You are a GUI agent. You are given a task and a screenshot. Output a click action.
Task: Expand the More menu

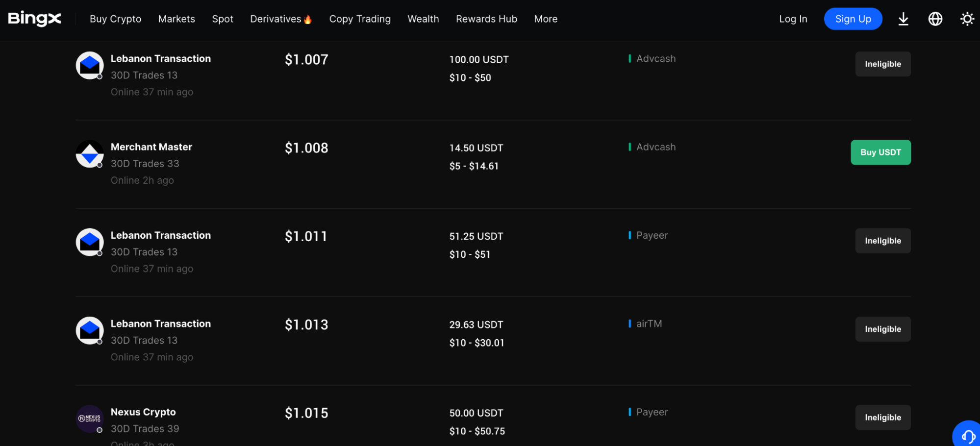pos(546,19)
